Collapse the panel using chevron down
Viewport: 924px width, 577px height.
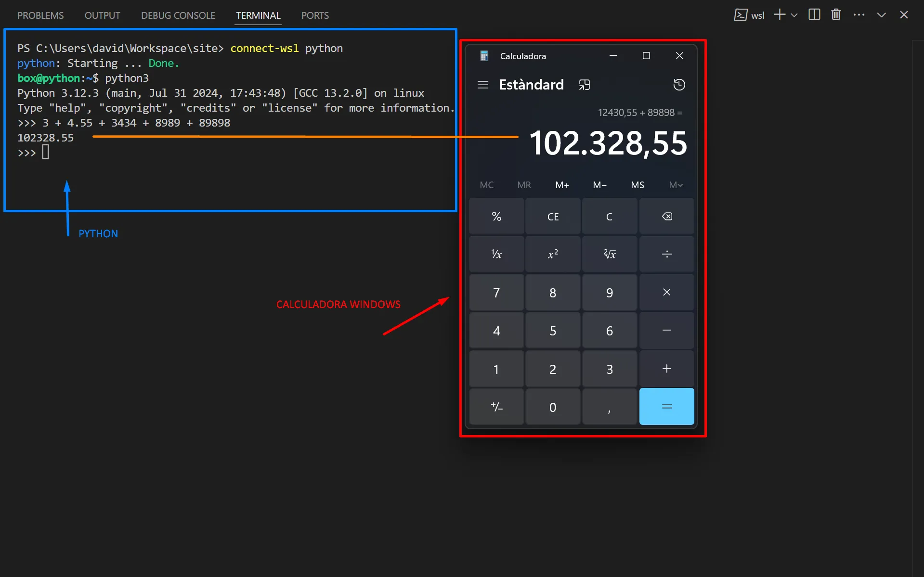point(881,15)
